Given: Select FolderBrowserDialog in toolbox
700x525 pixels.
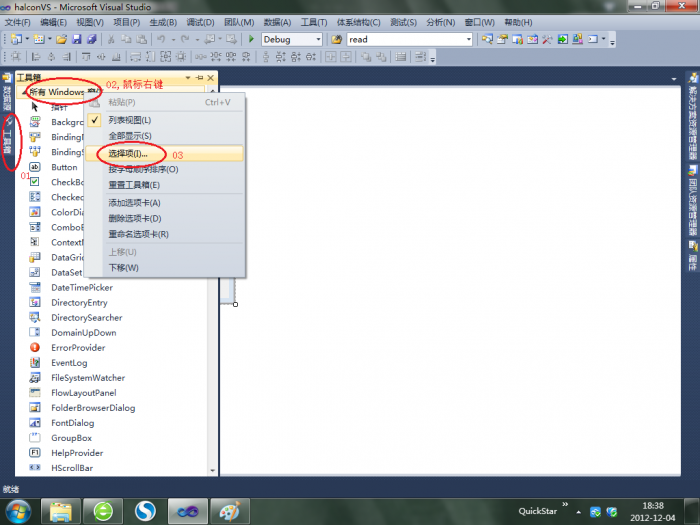Looking at the screenshot, I should [x=93, y=408].
